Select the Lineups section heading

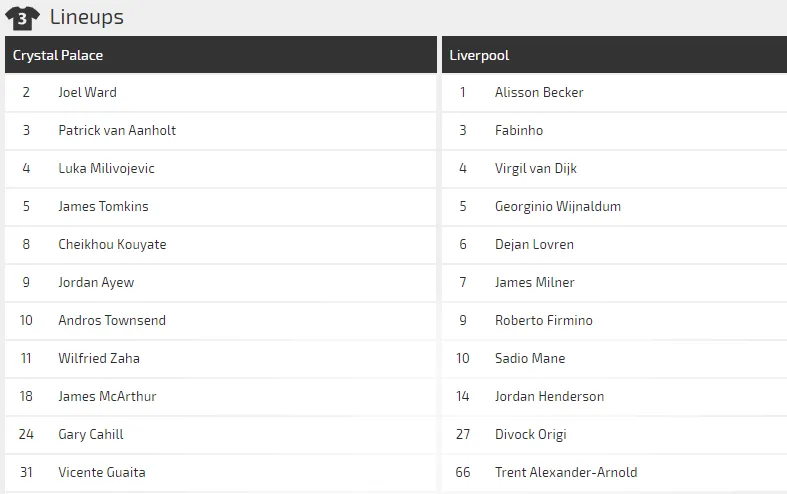point(86,17)
